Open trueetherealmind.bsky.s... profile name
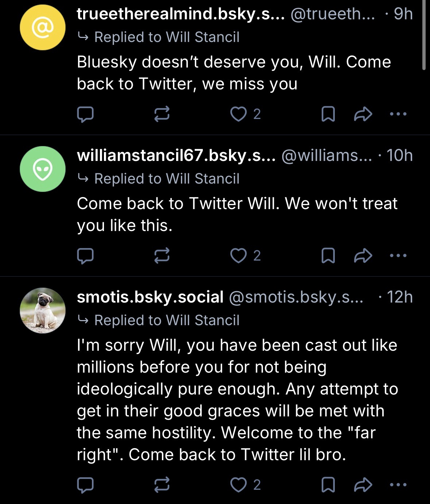This screenshot has width=430, height=504. [x=181, y=14]
